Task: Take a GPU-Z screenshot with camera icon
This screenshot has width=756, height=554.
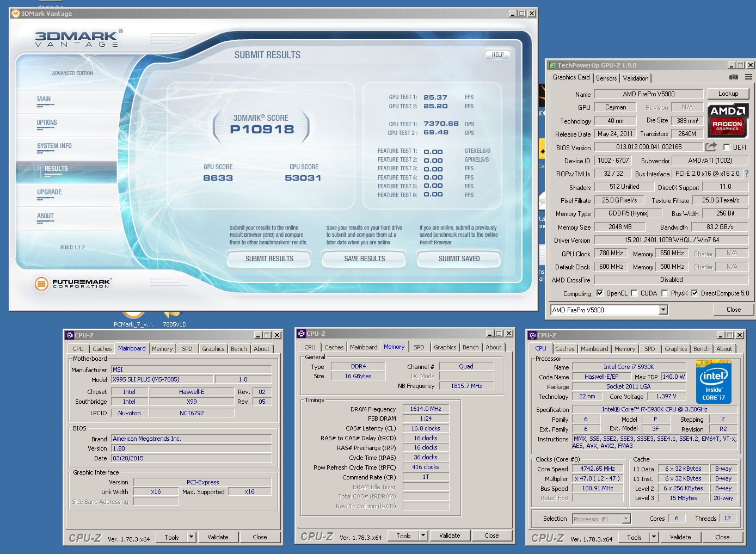Action: (x=734, y=77)
